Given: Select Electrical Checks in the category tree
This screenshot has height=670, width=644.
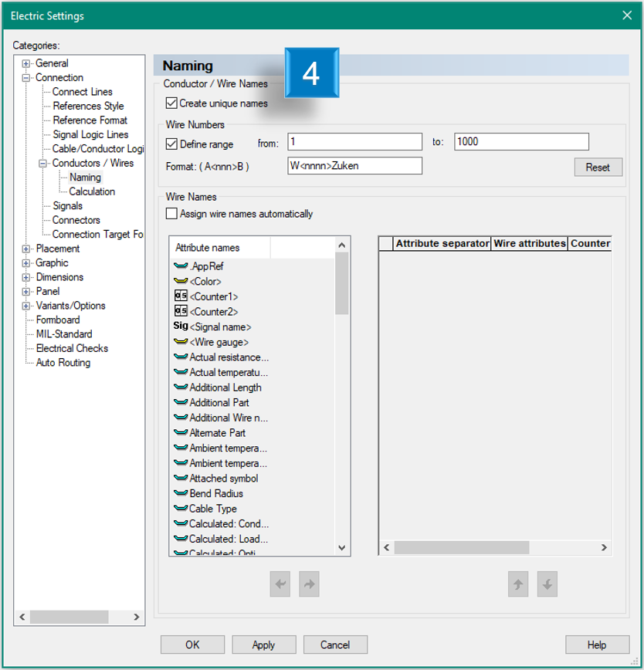Looking at the screenshot, I should click(x=71, y=348).
